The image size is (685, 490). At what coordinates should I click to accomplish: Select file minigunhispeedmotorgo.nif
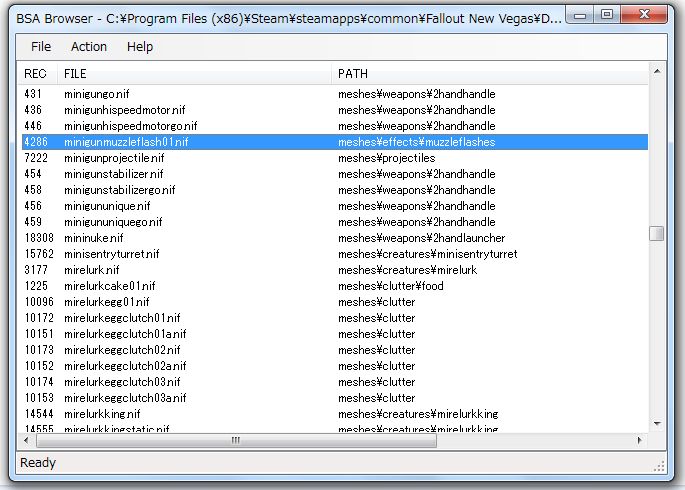[x=131, y=126]
